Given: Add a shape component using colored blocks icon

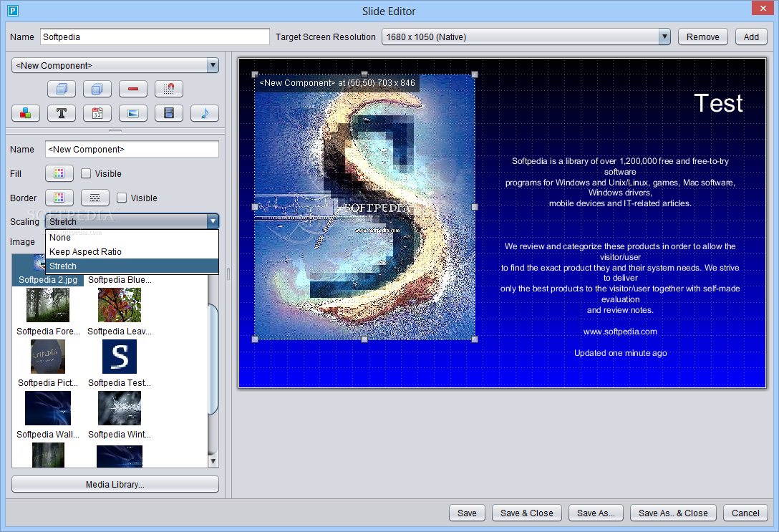Looking at the screenshot, I should click(x=26, y=113).
